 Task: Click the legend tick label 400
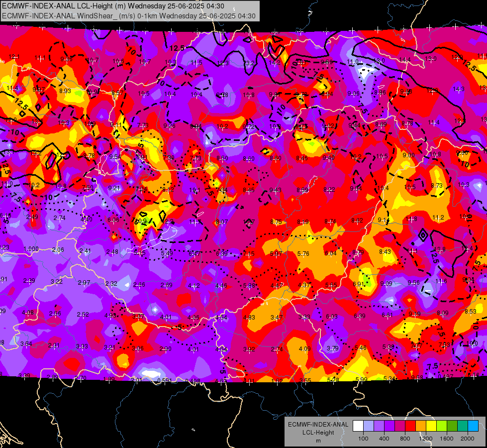click(x=384, y=439)
